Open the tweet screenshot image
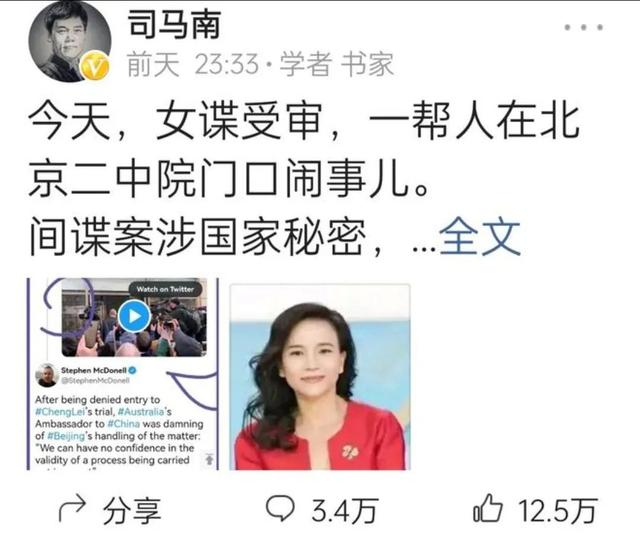This screenshot has height=533, width=640. pos(123,374)
